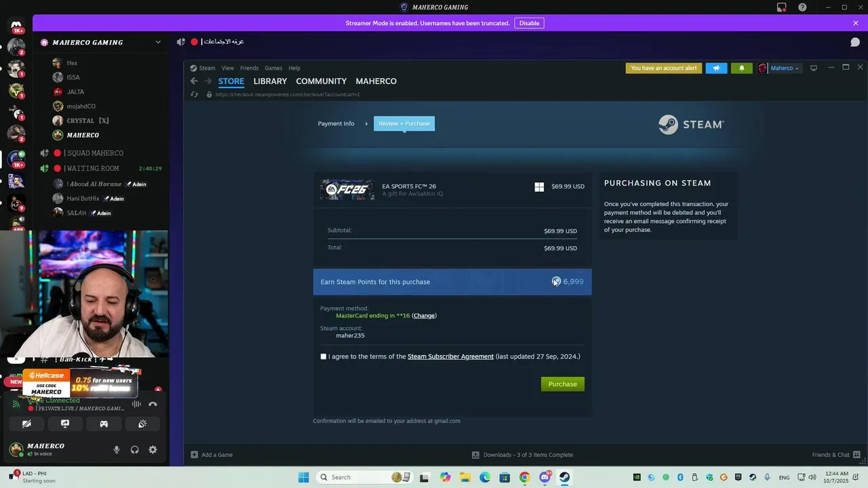Open View menu in Steam

click(228, 68)
